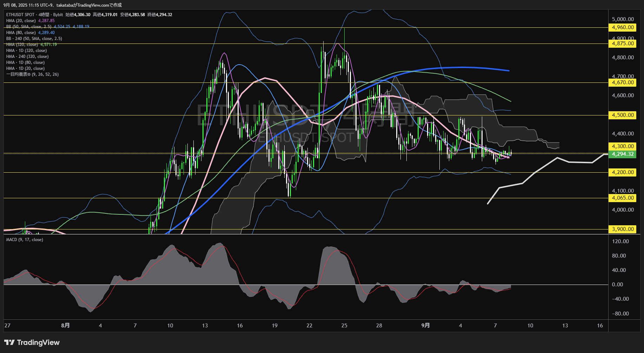Viewport: 644px width, 353px height.
Task: Click the 22 date on time axis
Action: pos(309,326)
